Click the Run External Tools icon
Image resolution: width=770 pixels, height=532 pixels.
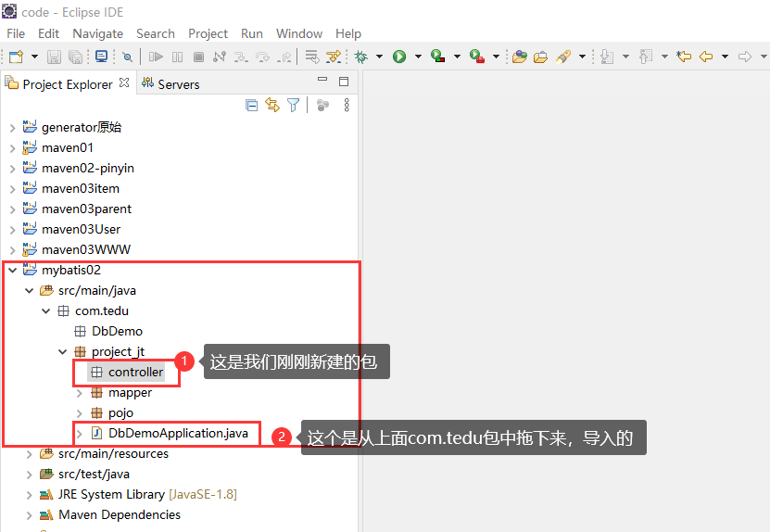(477, 57)
